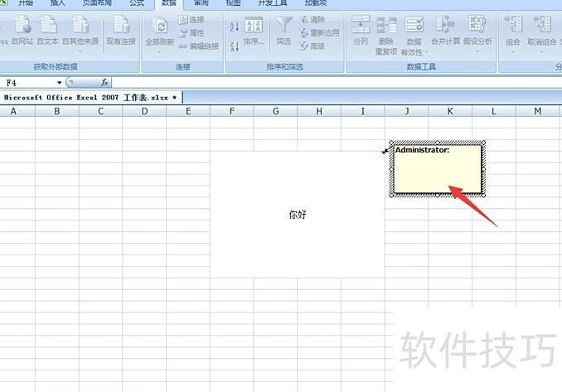Click 清除 (Clear) filter
Viewport: 562px width, 392px height.
click(312, 20)
